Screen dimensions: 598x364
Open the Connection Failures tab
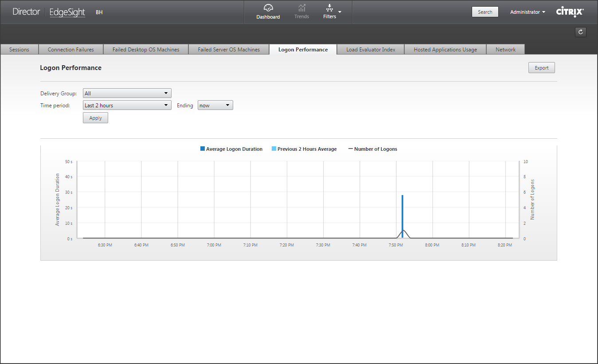click(71, 50)
